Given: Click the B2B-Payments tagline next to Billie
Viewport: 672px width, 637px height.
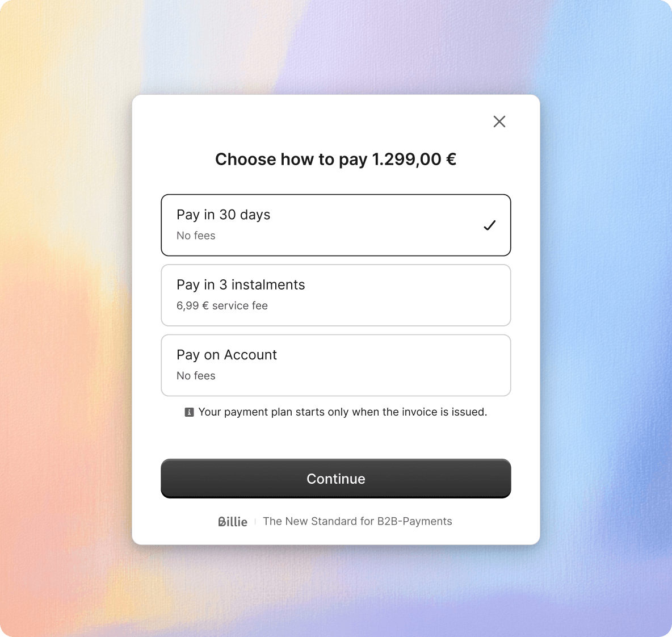Looking at the screenshot, I should pyautogui.click(x=358, y=521).
